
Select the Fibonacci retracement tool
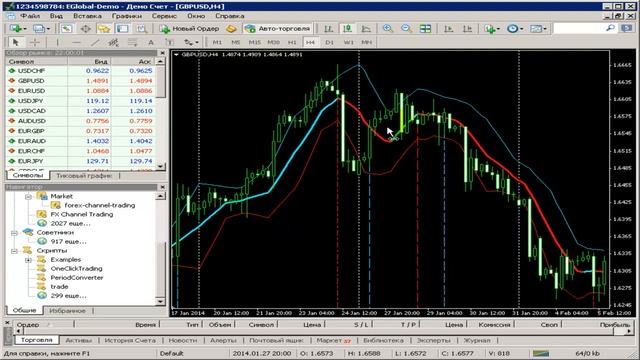pos(132,42)
